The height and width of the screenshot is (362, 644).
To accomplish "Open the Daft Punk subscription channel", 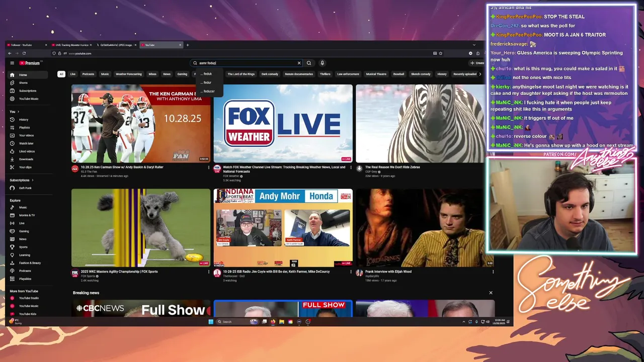I will coord(24,188).
